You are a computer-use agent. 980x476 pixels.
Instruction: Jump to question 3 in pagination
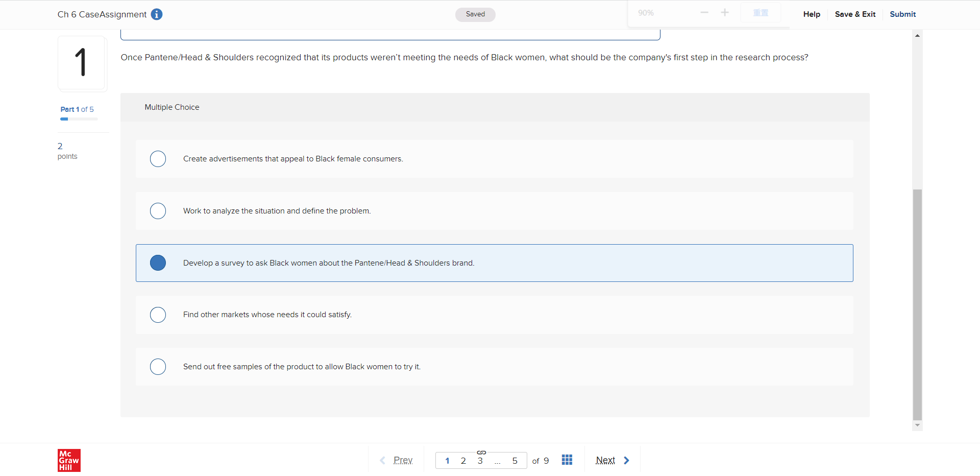point(480,461)
